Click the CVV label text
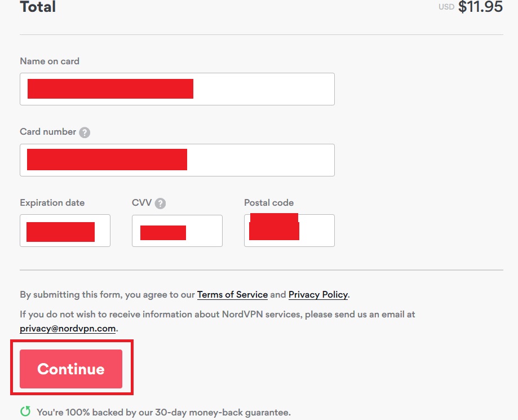Viewport: 518px width, 420px height. click(141, 202)
